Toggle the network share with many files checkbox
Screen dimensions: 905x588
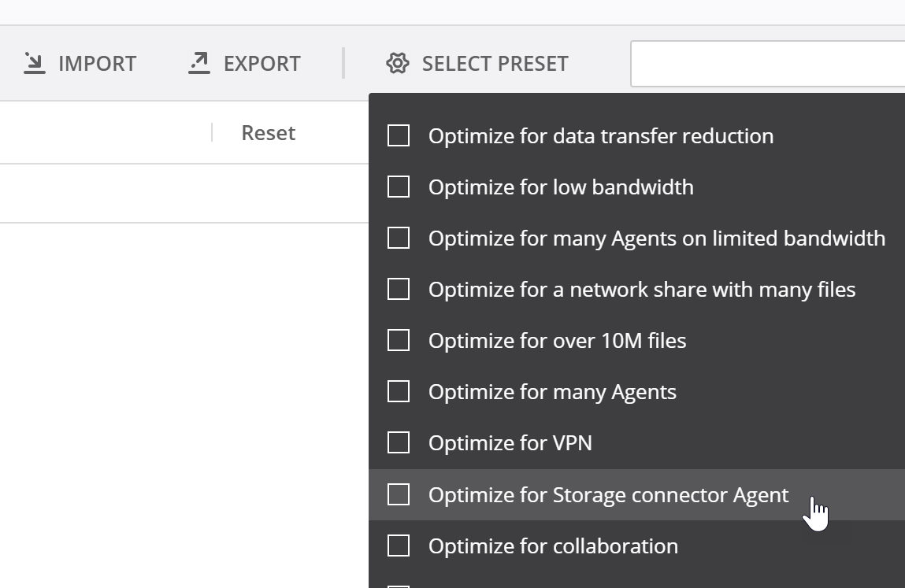point(399,289)
